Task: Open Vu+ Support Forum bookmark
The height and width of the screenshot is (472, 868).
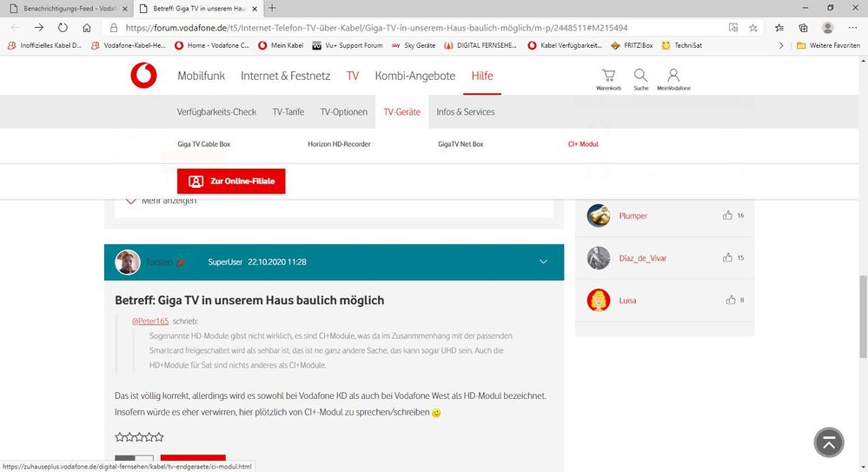Action: (348, 45)
